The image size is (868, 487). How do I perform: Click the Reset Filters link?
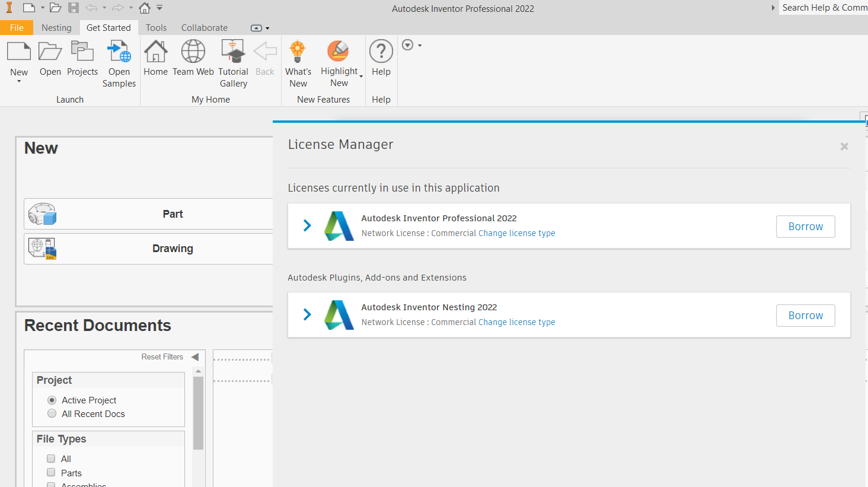click(x=162, y=357)
